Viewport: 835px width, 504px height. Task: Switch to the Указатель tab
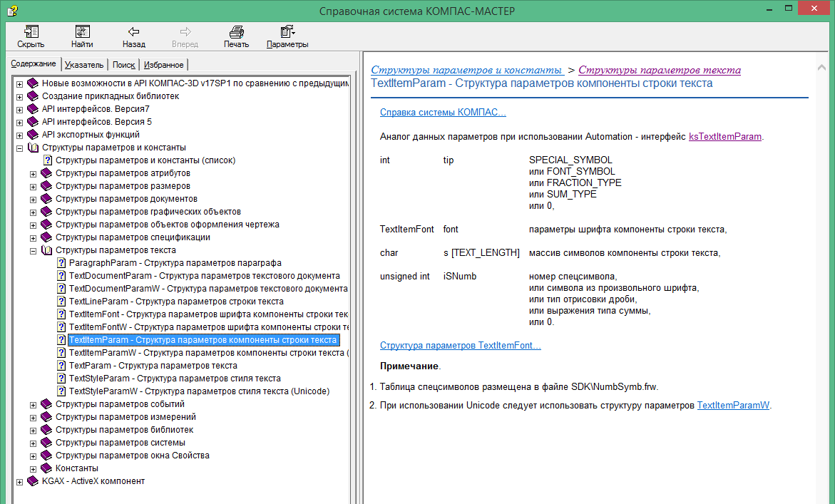click(x=84, y=65)
